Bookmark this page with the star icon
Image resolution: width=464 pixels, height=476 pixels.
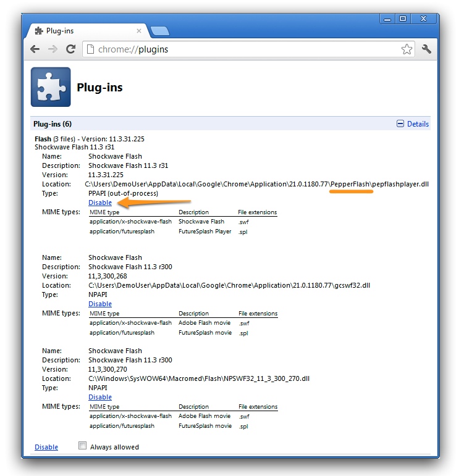(407, 49)
